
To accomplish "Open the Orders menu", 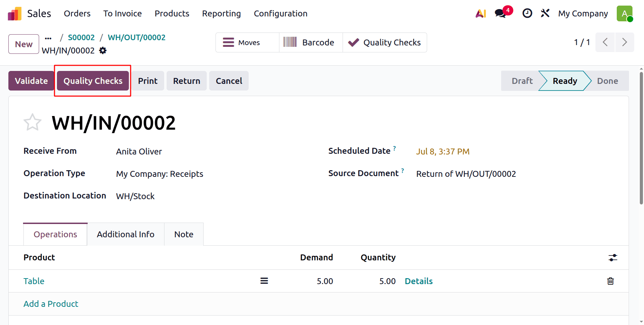I will (x=77, y=14).
